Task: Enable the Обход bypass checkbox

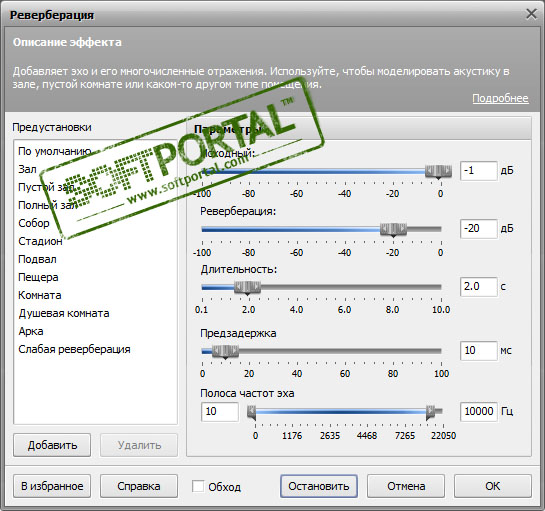Action: (x=198, y=486)
